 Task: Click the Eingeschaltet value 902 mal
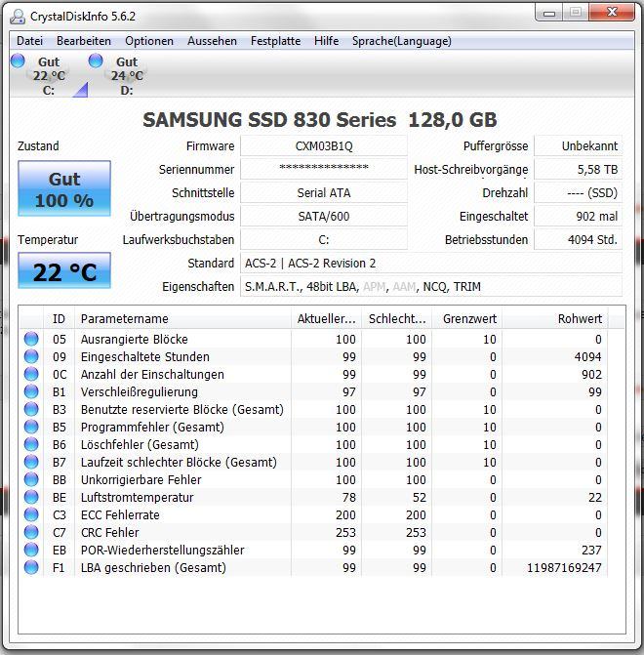point(579,217)
